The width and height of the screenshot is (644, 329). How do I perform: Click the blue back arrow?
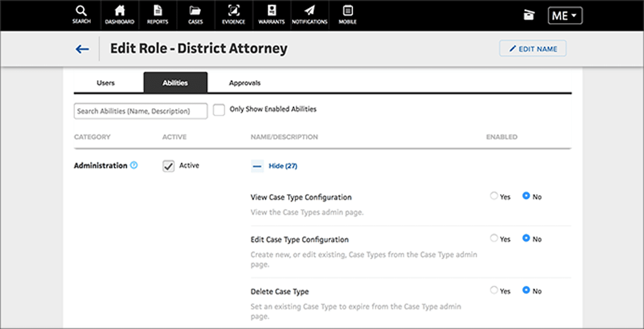pos(82,49)
